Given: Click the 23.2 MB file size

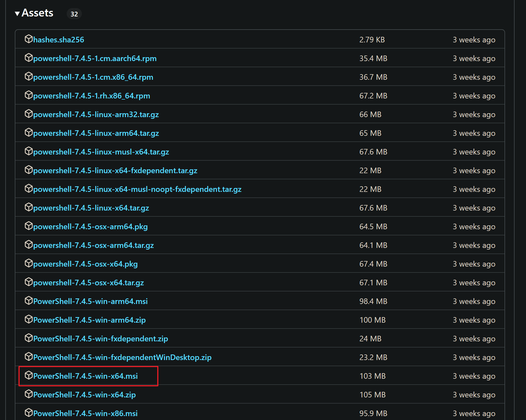Looking at the screenshot, I should tap(373, 357).
